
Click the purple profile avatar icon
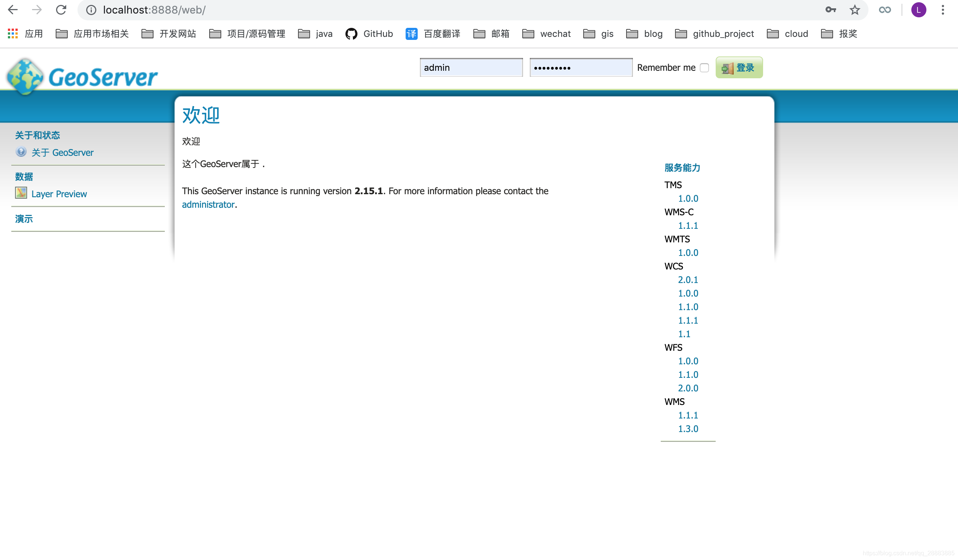(918, 10)
